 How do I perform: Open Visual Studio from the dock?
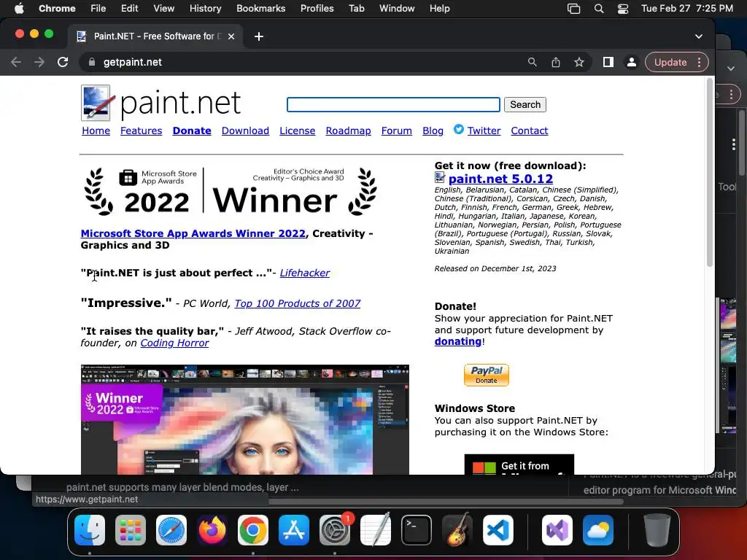[x=557, y=530]
